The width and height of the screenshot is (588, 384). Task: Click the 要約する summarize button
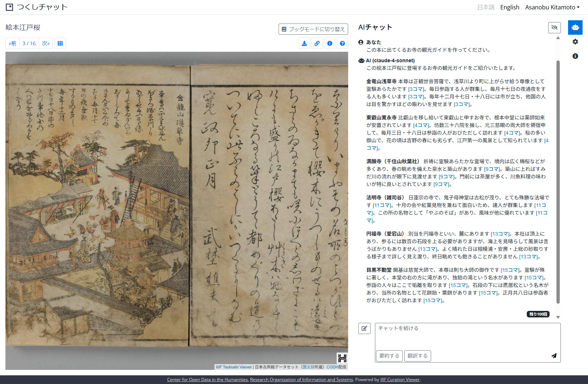[x=389, y=356]
